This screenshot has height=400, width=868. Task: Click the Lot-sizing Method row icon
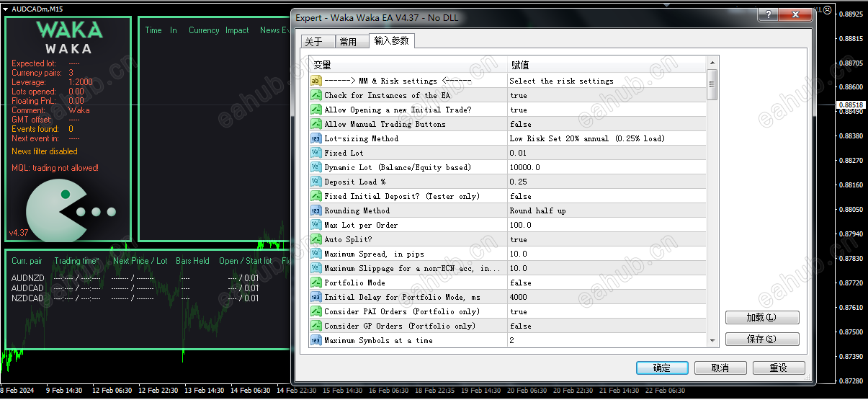(316, 138)
